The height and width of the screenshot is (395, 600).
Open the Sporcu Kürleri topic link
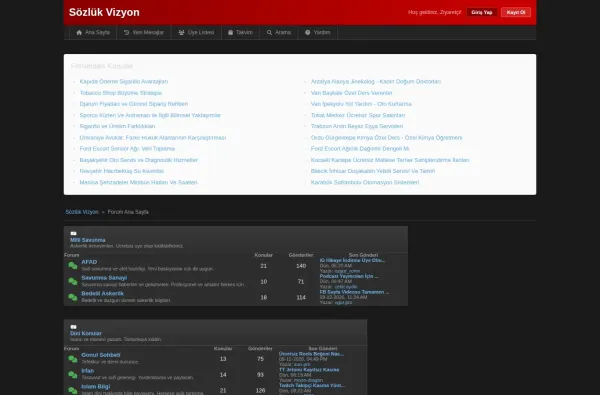tap(150, 115)
